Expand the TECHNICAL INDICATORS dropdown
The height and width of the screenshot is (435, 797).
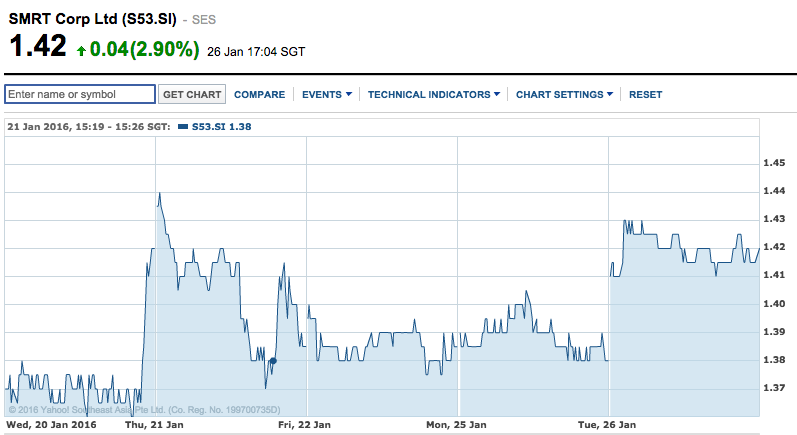pos(434,95)
